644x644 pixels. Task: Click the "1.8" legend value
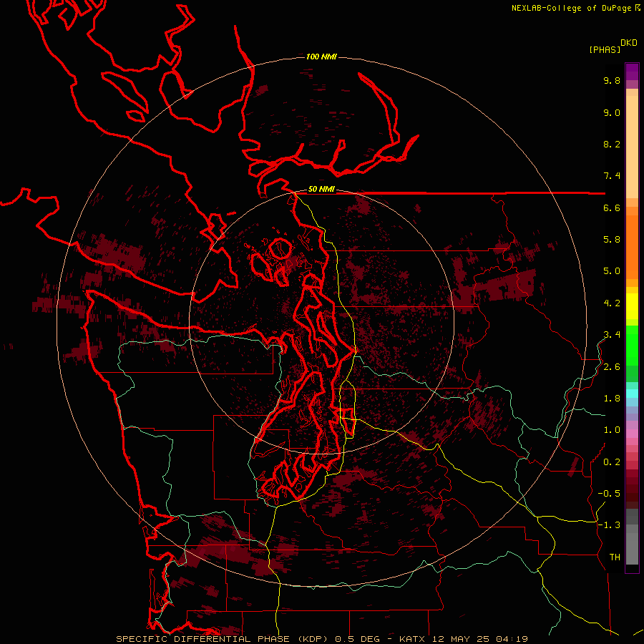[612, 399]
